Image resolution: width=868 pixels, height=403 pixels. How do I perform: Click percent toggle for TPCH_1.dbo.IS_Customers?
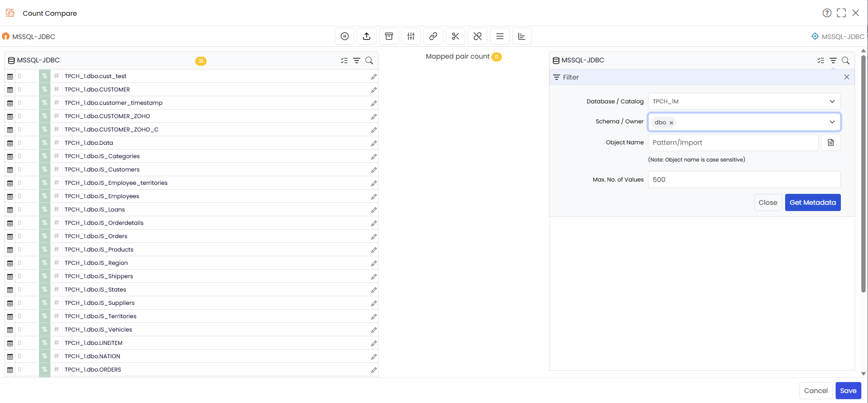coord(44,170)
